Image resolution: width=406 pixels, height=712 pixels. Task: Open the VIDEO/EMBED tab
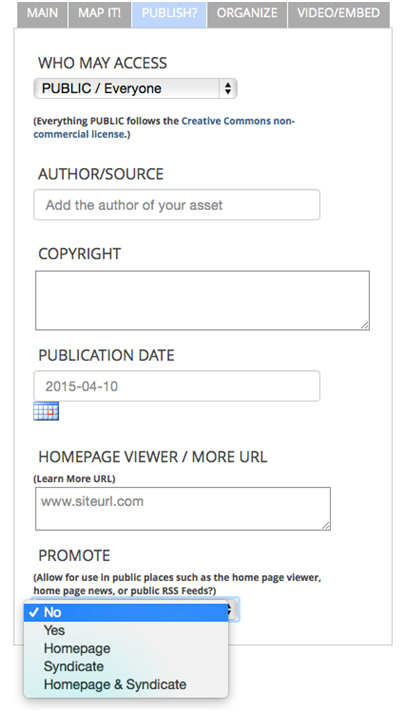[x=338, y=13]
